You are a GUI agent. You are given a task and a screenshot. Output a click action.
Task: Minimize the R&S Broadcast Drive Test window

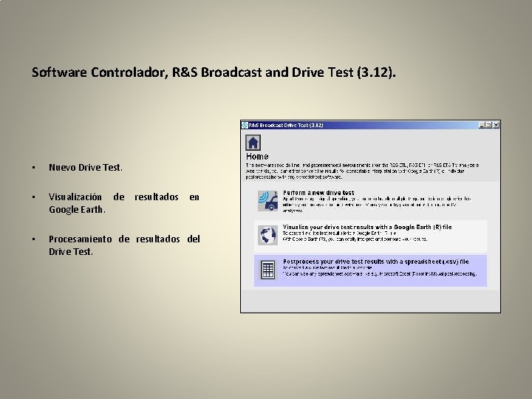point(482,125)
